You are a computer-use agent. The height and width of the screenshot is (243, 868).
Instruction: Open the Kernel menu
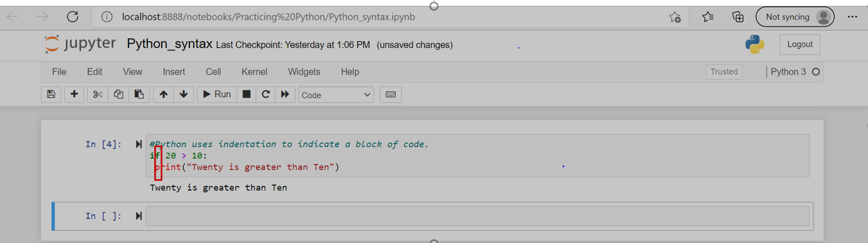point(254,72)
